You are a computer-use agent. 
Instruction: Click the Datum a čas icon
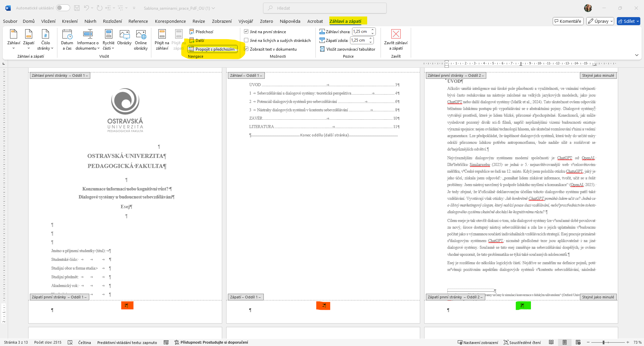(x=67, y=35)
